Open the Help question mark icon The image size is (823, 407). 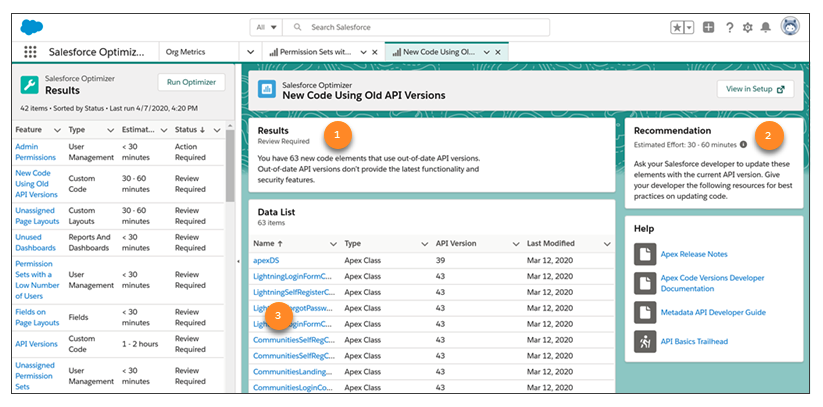(x=730, y=28)
